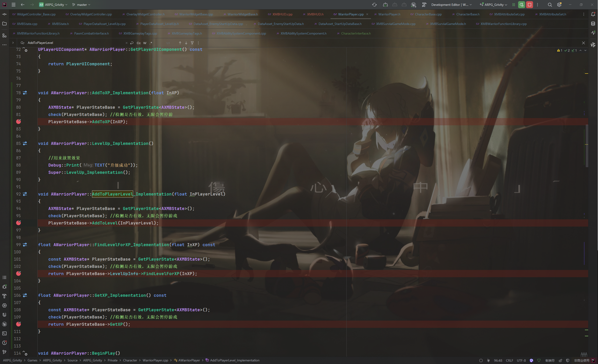Switch to the XMBState.h tab
Viewport: 598px width, 364px height.
tap(58, 24)
